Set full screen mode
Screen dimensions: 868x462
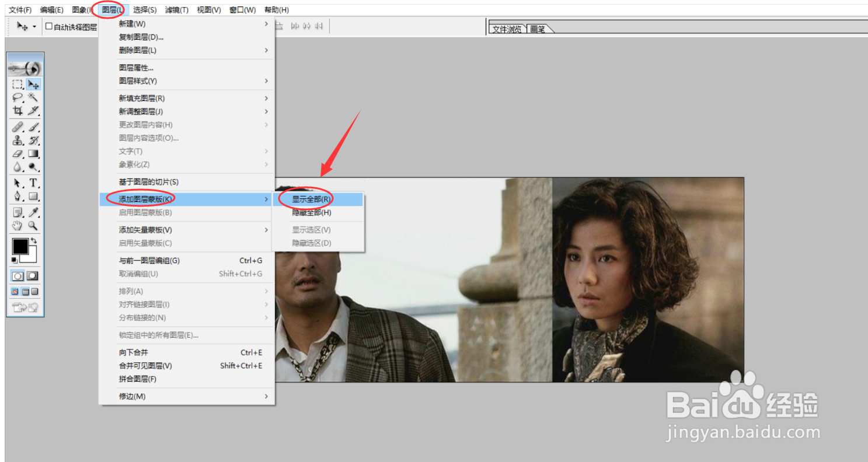point(34,292)
